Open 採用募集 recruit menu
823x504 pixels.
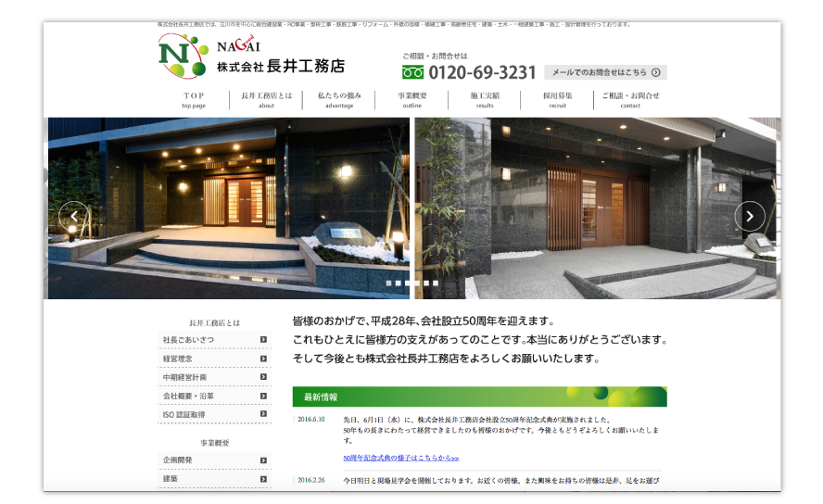tap(557, 100)
